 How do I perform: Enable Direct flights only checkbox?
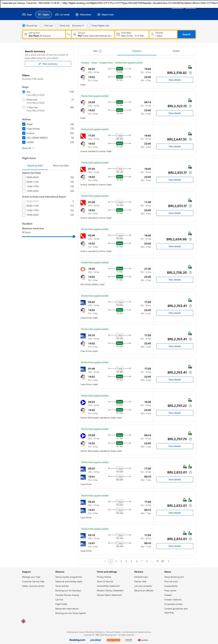pyautogui.click(x=89, y=26)
